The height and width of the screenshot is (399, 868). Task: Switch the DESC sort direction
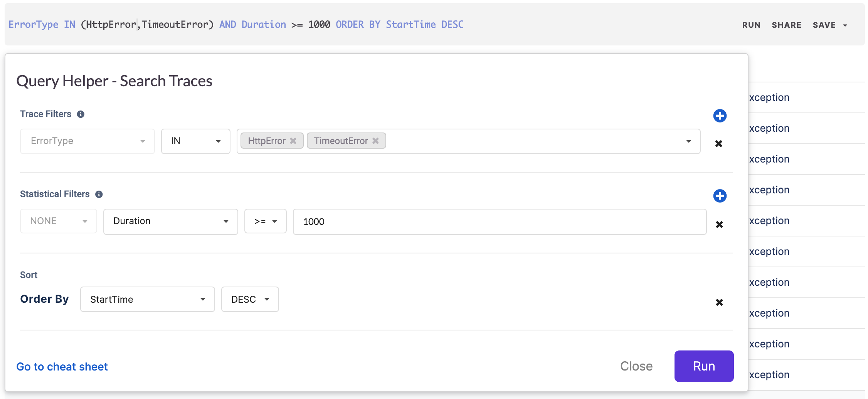point(250,299)
